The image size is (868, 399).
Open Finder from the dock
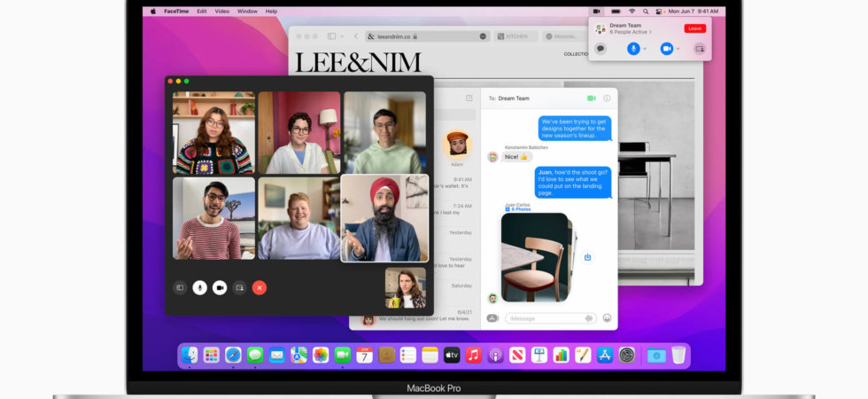[190, 355]
